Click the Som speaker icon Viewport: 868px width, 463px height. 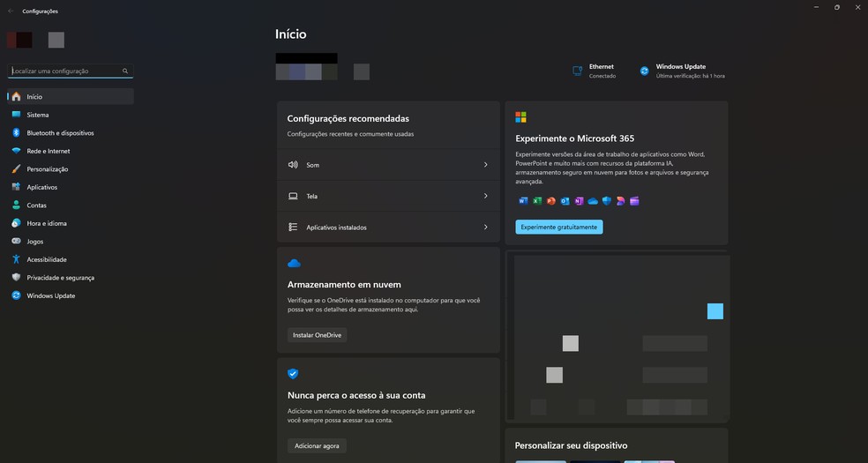pyautogui.click(x=293, y=165)
